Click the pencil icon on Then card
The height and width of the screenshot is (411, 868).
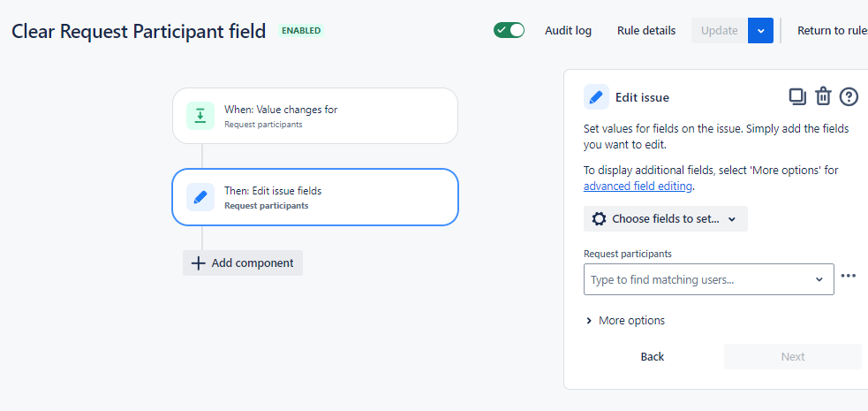(x=200, y=197)
